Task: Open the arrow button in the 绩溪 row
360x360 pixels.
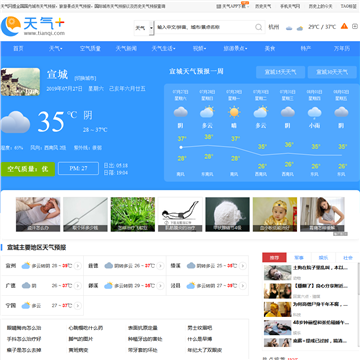Action: tap(243, 266)
